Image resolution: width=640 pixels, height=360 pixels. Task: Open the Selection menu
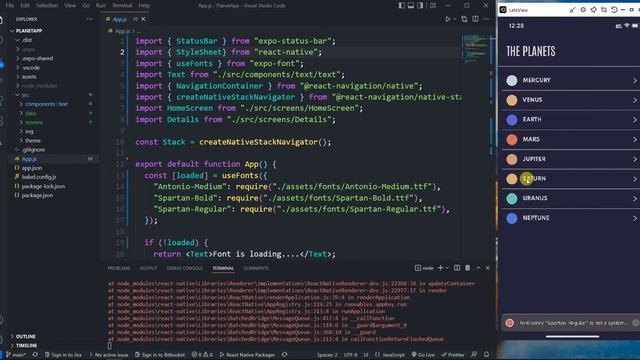click(47, 6)
